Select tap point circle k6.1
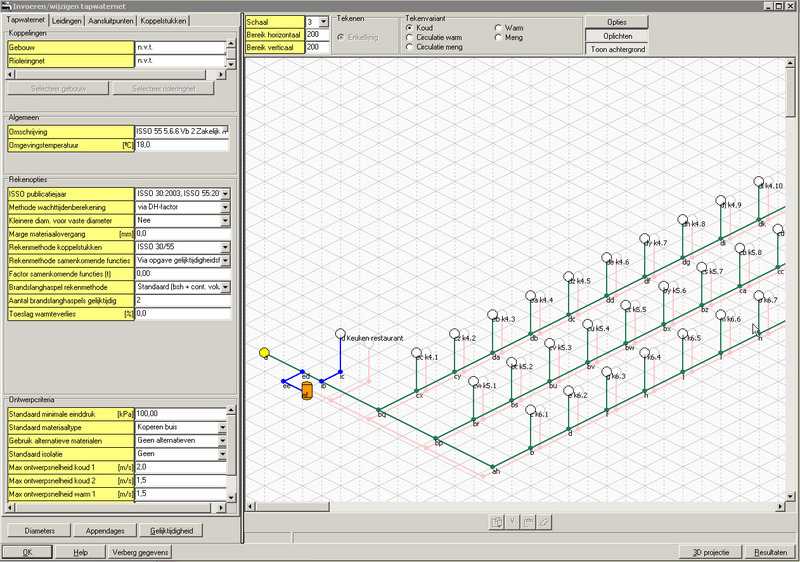800x562 pixels. pos(531,410)
